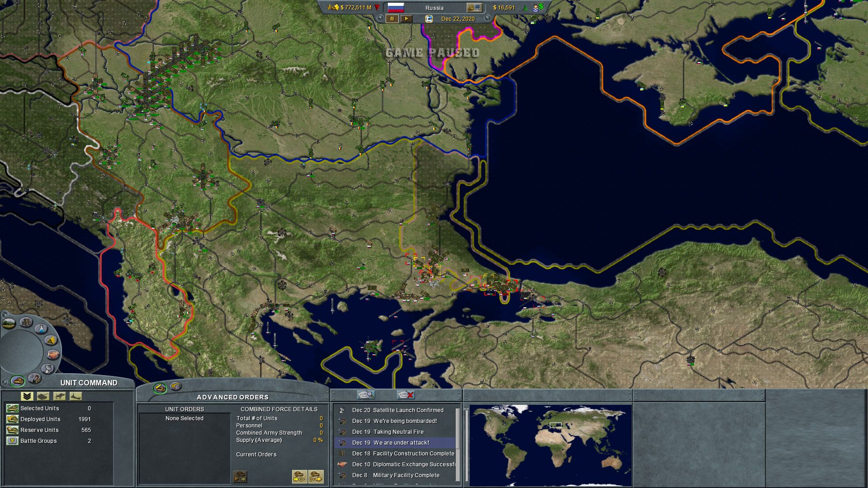Image resolution: width=868 pixels, height=488 pixels.
Task: Expand the Battle Groups list
Action: [x=12, y=441]
